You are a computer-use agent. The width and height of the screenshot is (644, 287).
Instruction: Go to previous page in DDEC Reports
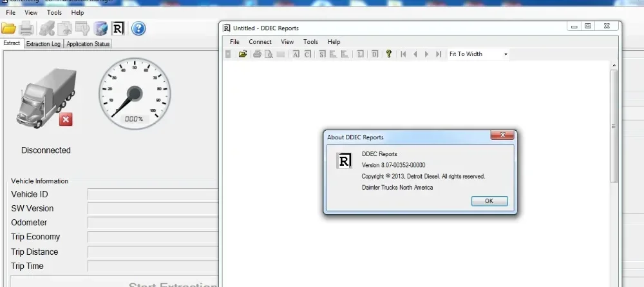(415, 54)
